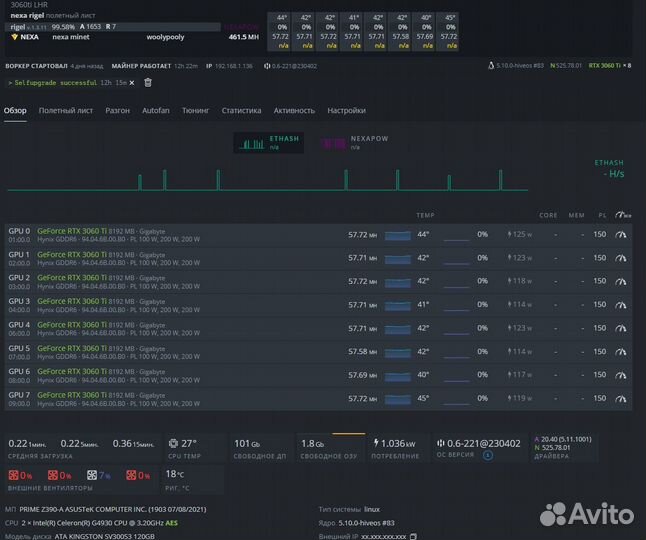
Task: Click the trash icon next to Selfupgrade message
Action: [x=148, y=83]
